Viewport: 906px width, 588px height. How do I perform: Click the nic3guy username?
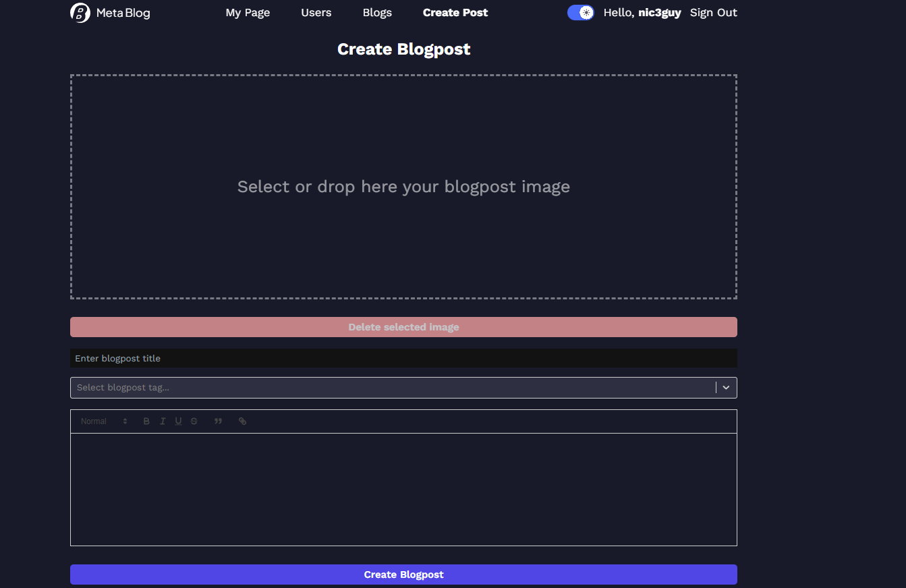[660, 13]
